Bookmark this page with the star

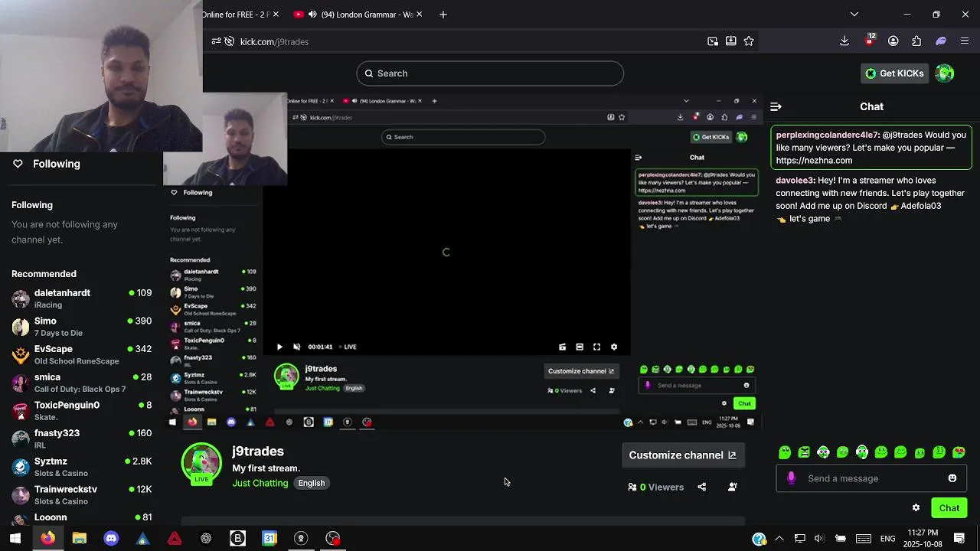(x=749, y=41)
